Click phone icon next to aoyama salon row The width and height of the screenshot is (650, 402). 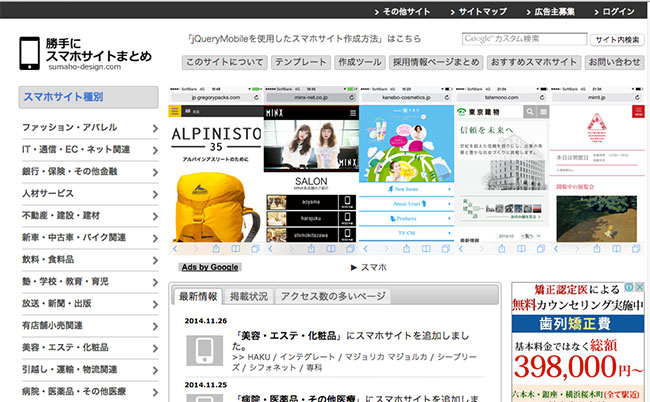point(347,202)
